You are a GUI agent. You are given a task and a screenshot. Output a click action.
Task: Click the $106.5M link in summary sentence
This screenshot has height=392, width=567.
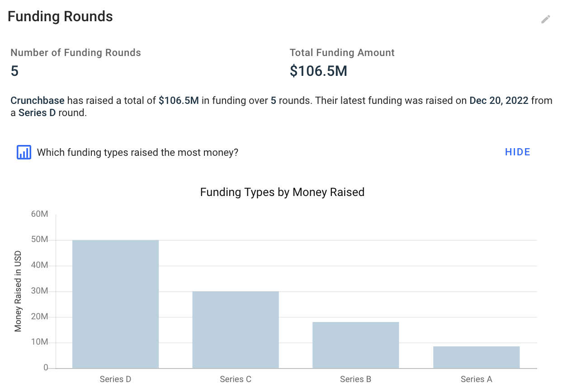click(x=179, y=100)
